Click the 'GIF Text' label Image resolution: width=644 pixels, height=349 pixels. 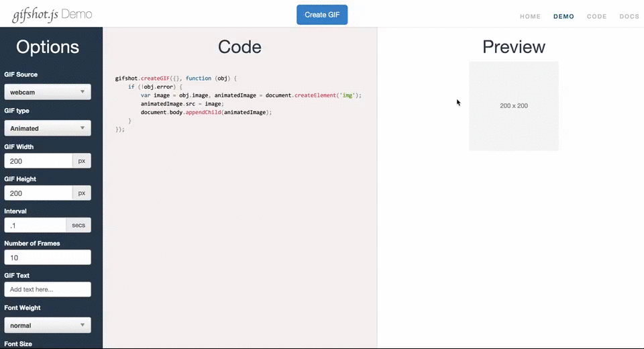pyautogui.click(x=17, y=275)
